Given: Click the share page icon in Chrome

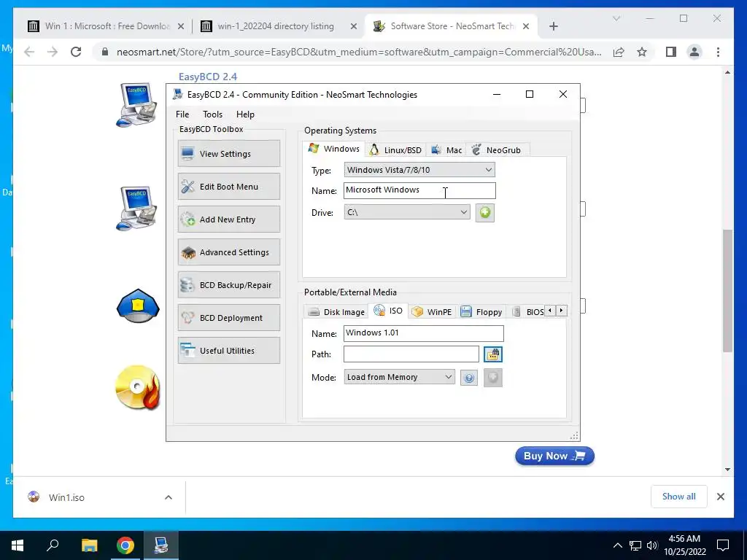Looking at the screenshot, I should point(619,52).
